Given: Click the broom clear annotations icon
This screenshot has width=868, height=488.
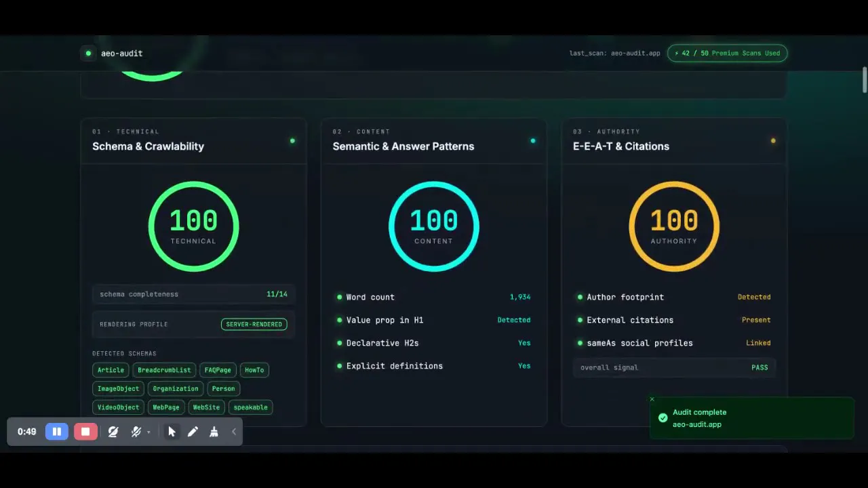Looking at the screenshot, I should point(214,432).
